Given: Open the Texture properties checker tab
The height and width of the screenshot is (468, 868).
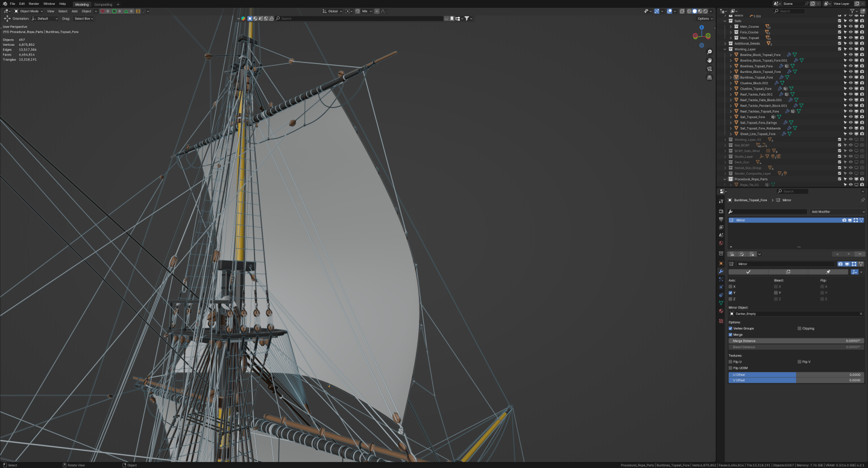Looking at the screenshot, I should tap(721, 321).
